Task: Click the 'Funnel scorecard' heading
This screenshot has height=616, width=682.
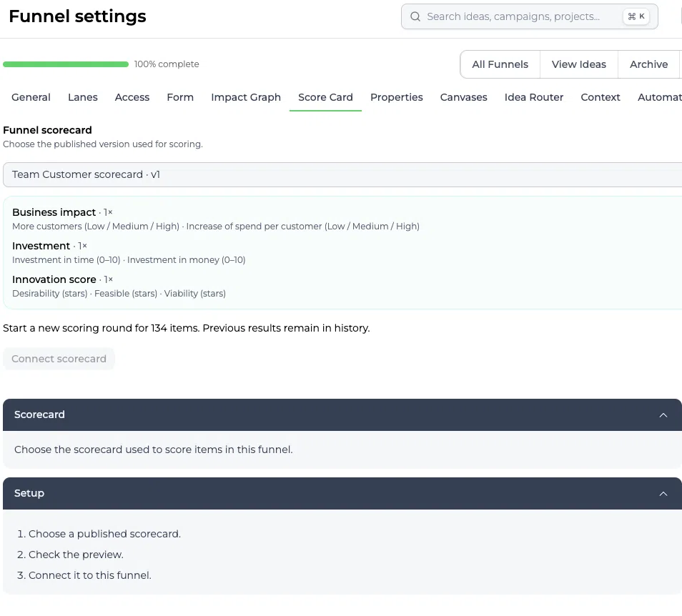Action: click(47, 130)
